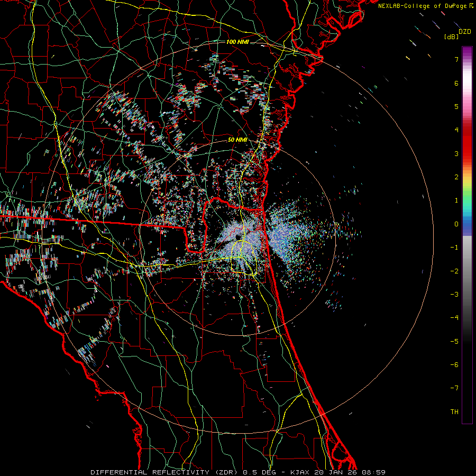Screen dimensions: 476x476
Task: Click the 0.5 DEG elevation text
Action: click(x=259, y=472)
